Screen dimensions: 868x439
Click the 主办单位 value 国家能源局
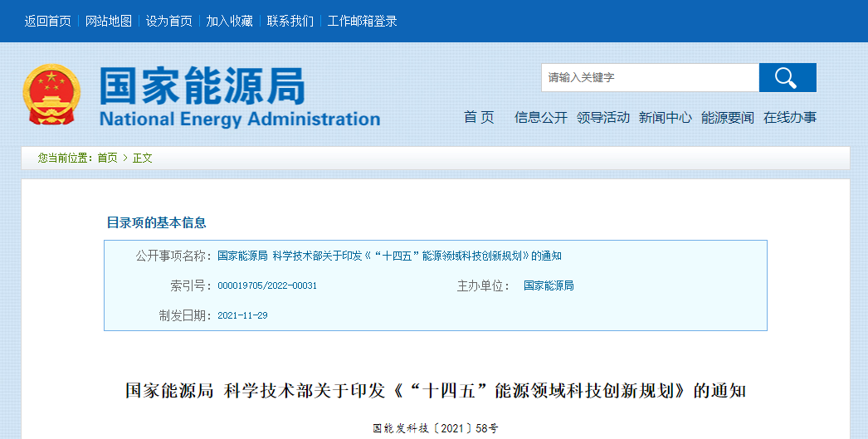tap(549, 285)
